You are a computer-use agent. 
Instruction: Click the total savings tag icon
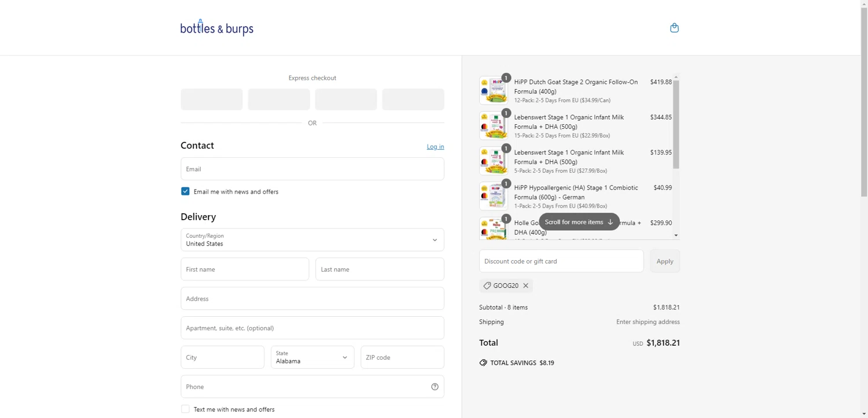[x=483, y=363]
